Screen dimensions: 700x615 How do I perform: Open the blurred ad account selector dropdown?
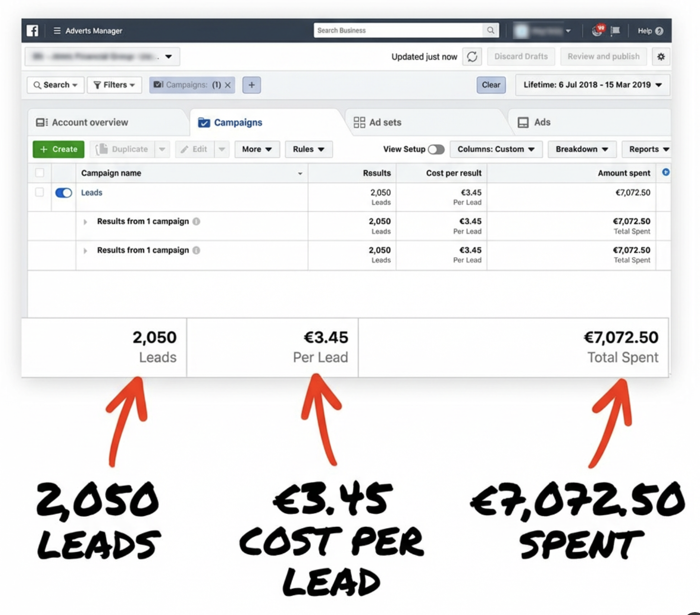pos(102,57)
